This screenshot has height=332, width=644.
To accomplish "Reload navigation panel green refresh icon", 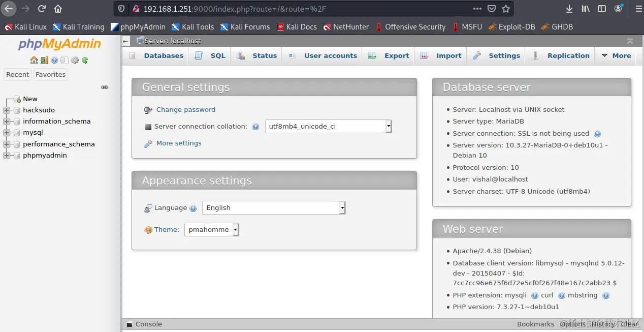I will click(x=85, y=60).
